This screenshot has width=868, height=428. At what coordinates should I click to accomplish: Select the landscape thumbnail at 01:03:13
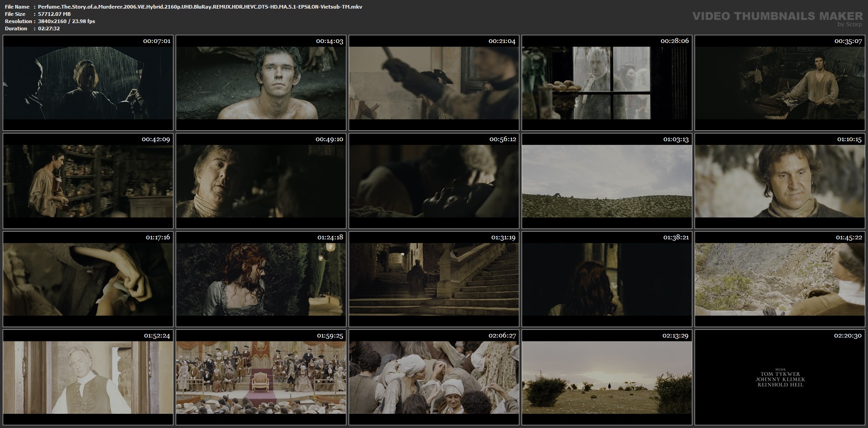click(607, 181)
